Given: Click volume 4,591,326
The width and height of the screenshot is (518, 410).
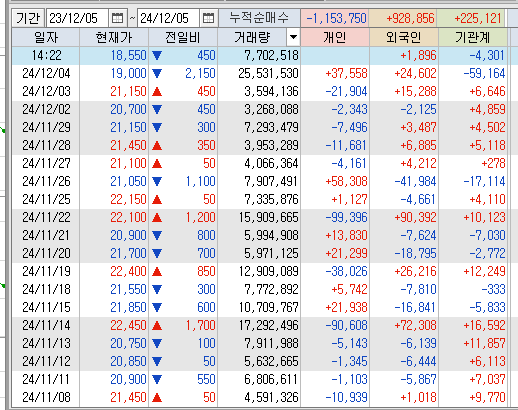Looking at the screenshot, I should click(x=271, y=397).
